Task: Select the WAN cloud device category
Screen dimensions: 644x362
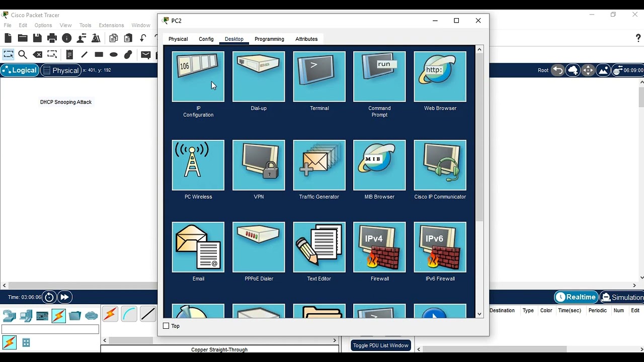Action: coord(92,316)
